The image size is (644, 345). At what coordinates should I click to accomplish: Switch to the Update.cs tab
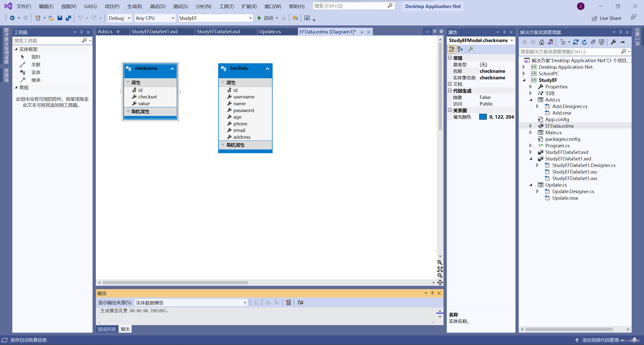(x=270, y=31)
